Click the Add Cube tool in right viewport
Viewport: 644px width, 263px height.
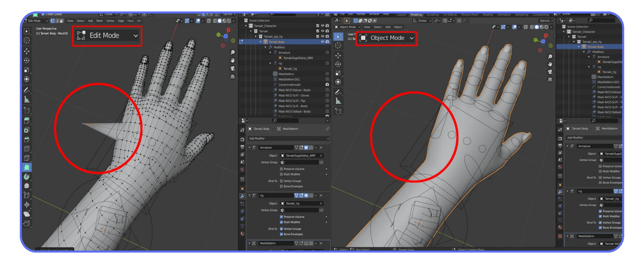click(x=338, y=111)
